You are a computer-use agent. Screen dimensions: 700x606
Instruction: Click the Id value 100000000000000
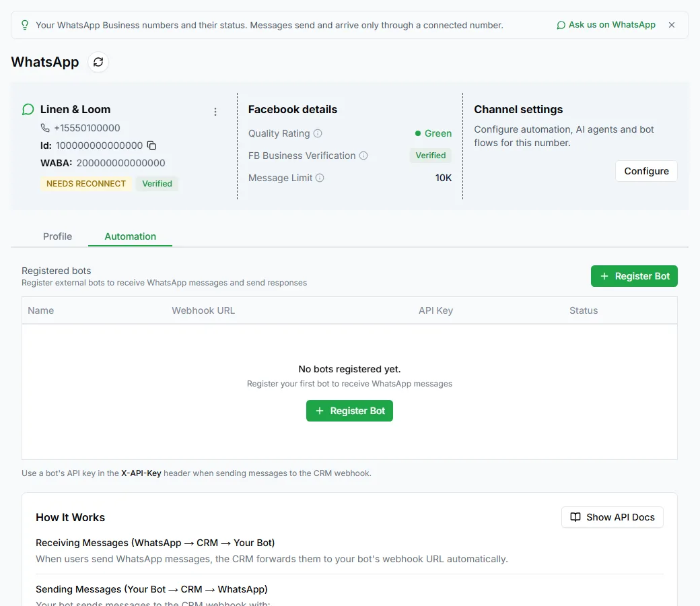[99, 145]
